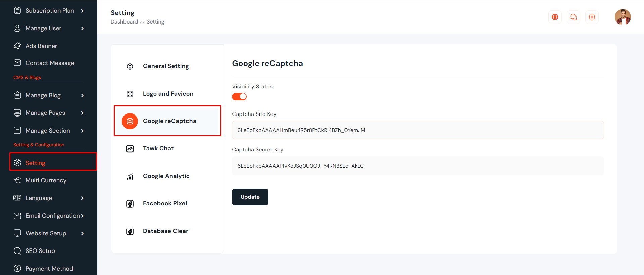
Task: Click into the Captcha Site Key field
Action: (417, 130)
